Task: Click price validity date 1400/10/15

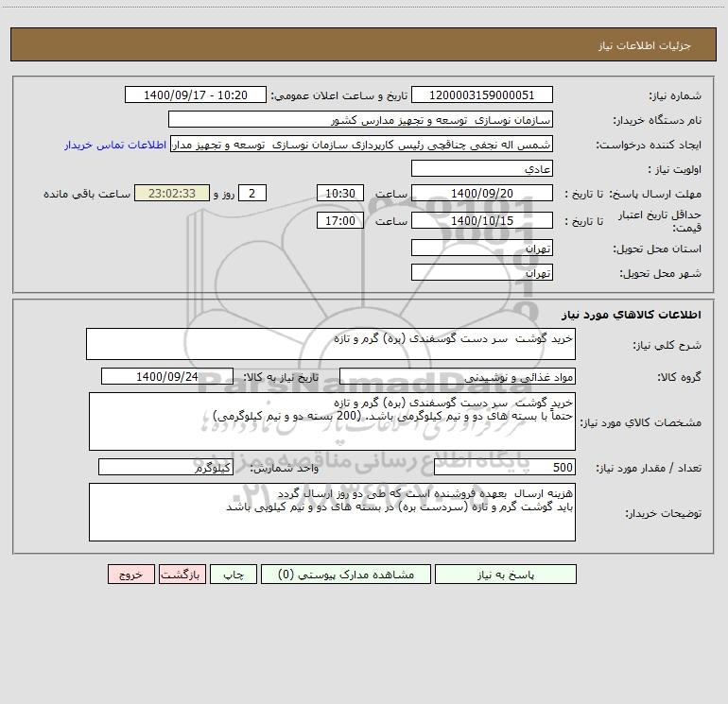Action: click(482, 220)
